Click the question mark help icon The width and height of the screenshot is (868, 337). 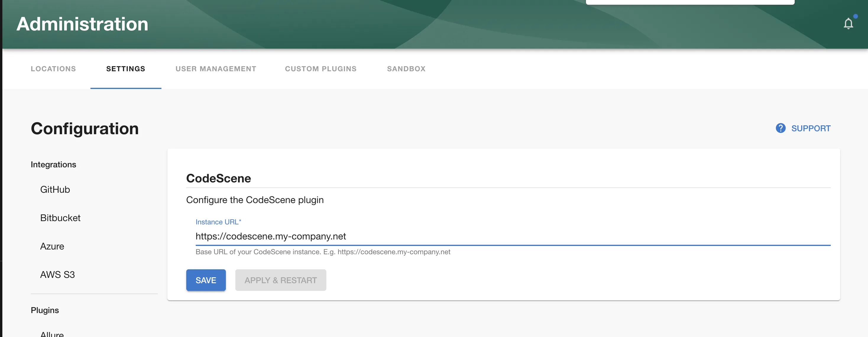[781, 128]
